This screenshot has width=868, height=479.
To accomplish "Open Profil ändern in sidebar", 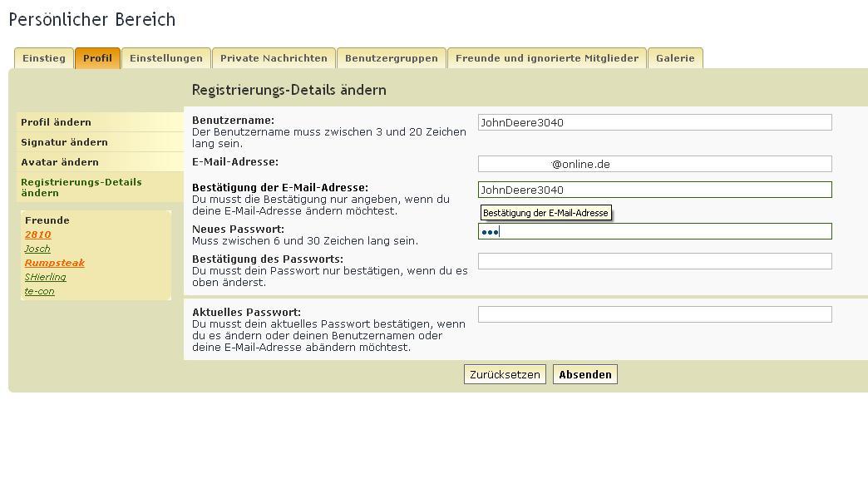I will [57, 122].
